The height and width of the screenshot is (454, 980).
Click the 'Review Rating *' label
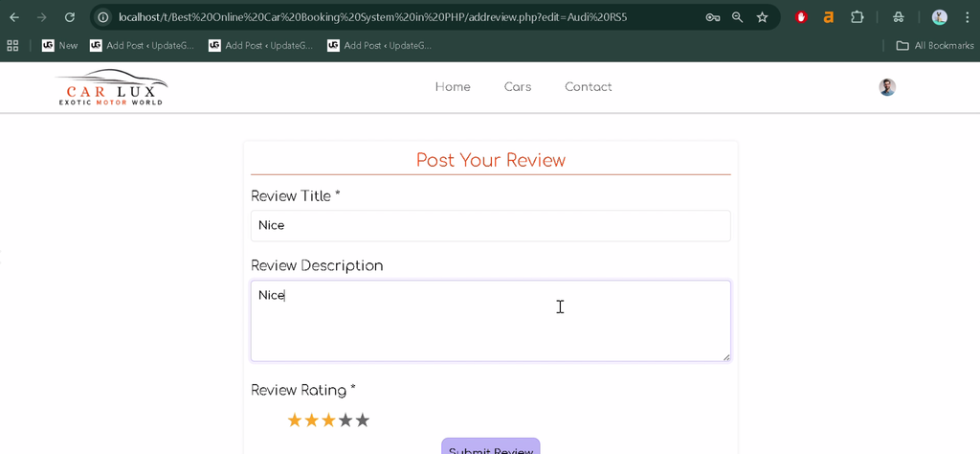coord(303,390)
